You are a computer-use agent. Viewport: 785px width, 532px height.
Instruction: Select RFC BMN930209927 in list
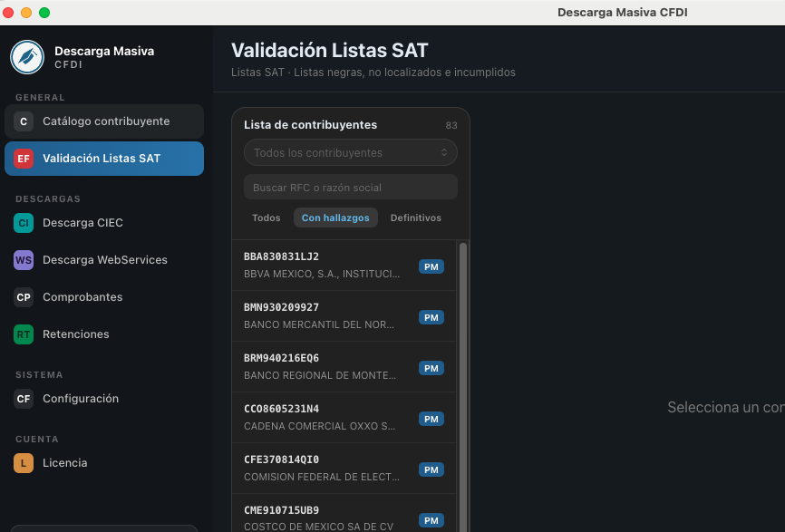(281, 307)
